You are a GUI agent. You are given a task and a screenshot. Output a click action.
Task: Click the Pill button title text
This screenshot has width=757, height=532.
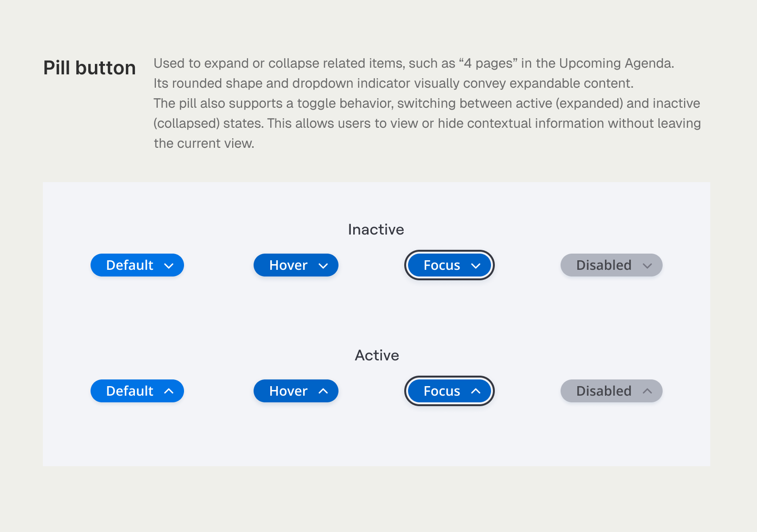89,68
